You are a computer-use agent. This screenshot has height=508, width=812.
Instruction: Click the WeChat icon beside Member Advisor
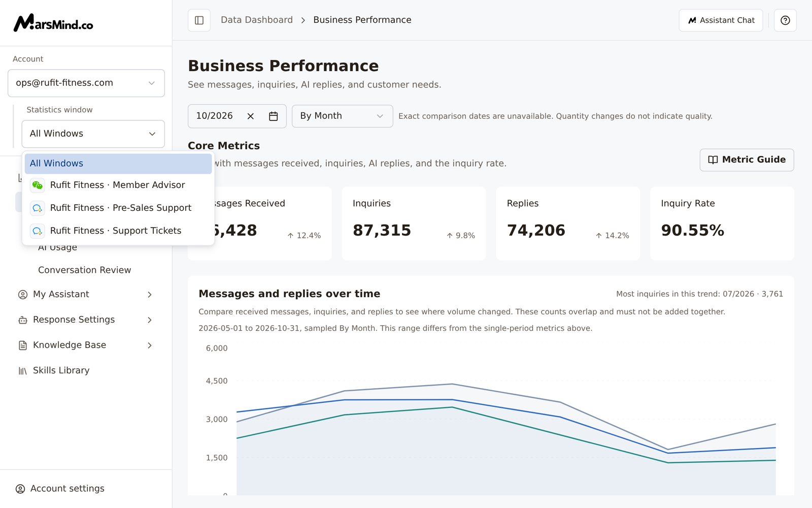coord(38,185)
